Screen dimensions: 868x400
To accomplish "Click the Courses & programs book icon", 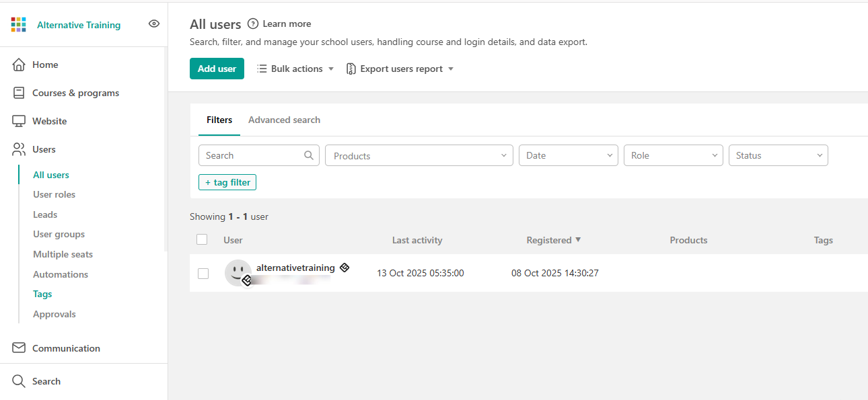I will pyautogui.click(x=19, y=93).
